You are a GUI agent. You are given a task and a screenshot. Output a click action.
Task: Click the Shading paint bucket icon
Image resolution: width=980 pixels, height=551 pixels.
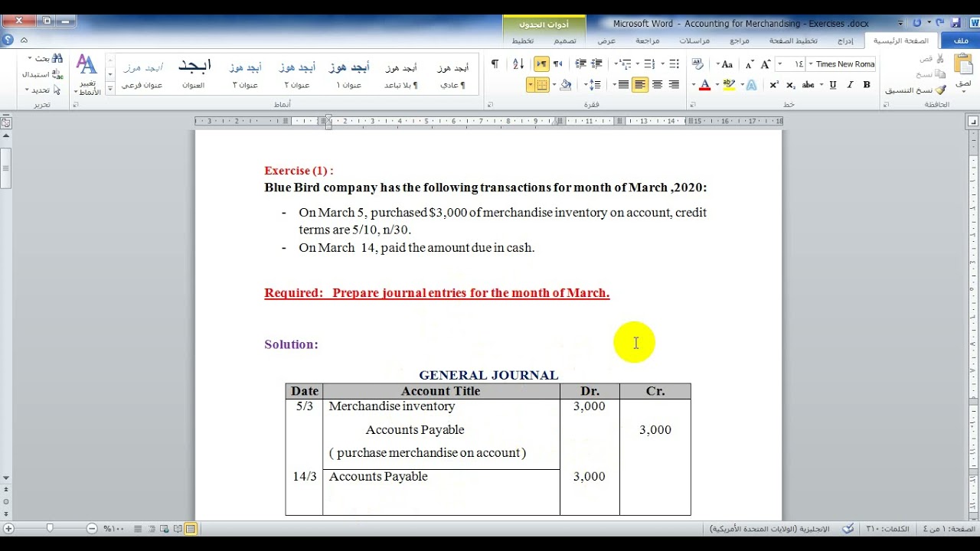566,85
